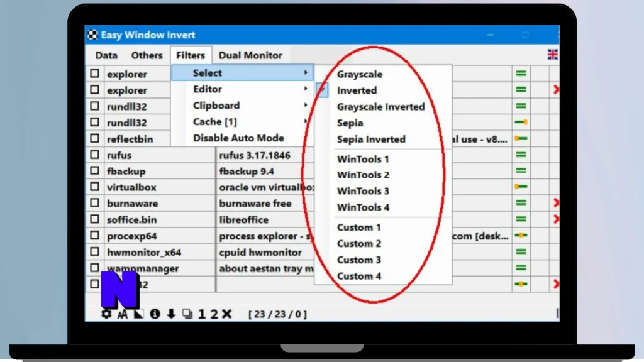
Task: Check the procexp64 checkbox
Action: 94,235
